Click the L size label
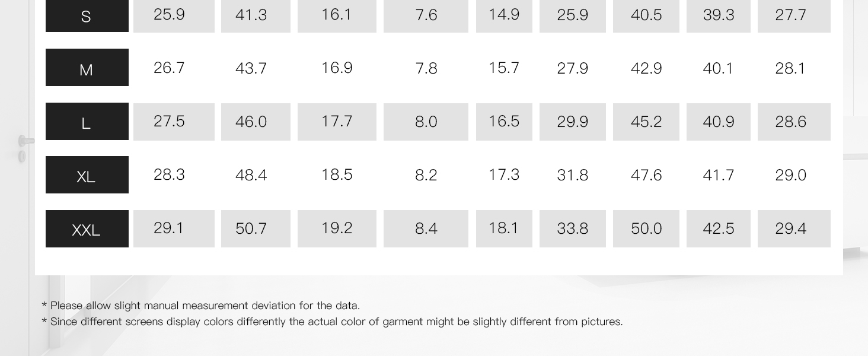868x356 pixels. click(87, 122)
